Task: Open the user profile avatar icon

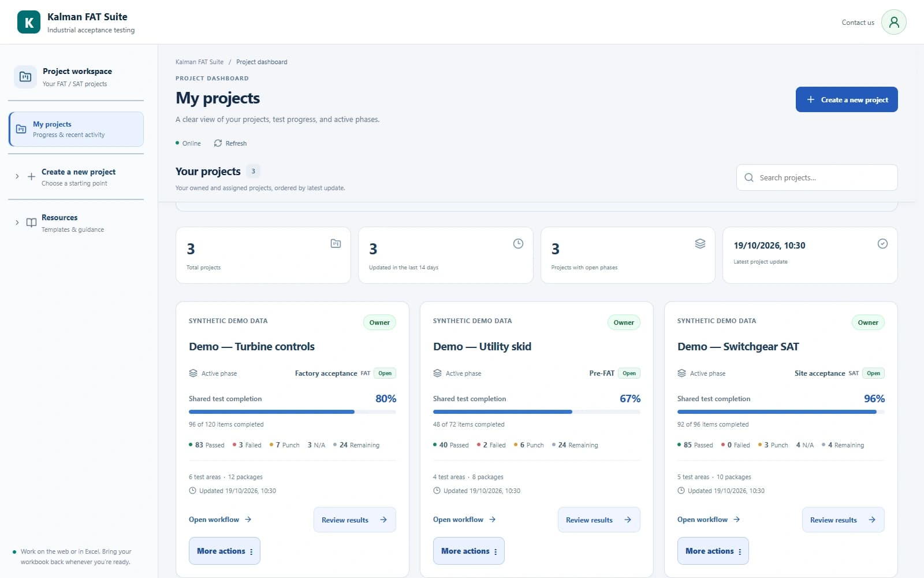Action: (894, 22)
